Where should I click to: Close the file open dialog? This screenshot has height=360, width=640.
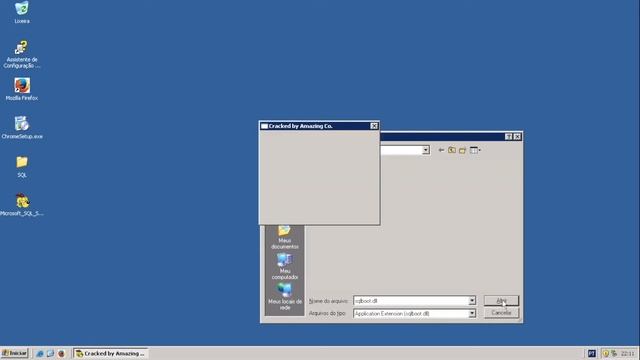517,137
